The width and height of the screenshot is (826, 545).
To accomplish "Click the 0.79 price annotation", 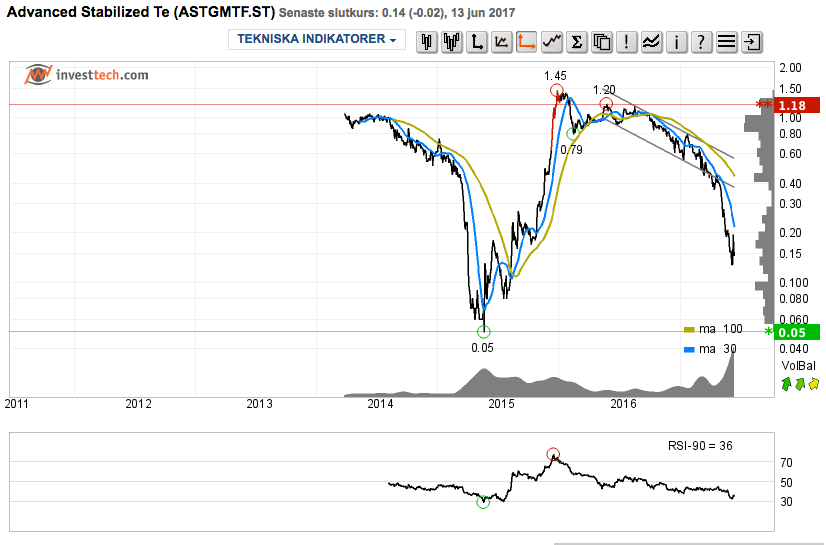I will pos(572,150).
